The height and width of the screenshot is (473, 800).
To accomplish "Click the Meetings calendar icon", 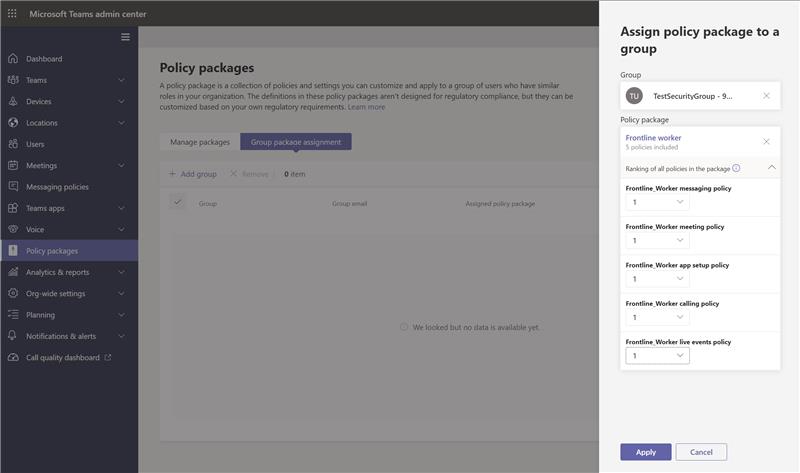I will [13, 165].
